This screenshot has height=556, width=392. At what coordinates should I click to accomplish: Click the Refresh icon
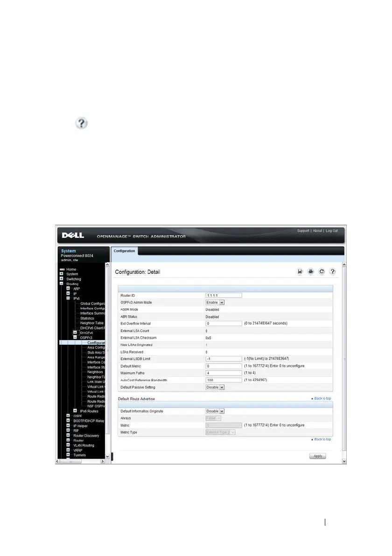coord(322,271)
